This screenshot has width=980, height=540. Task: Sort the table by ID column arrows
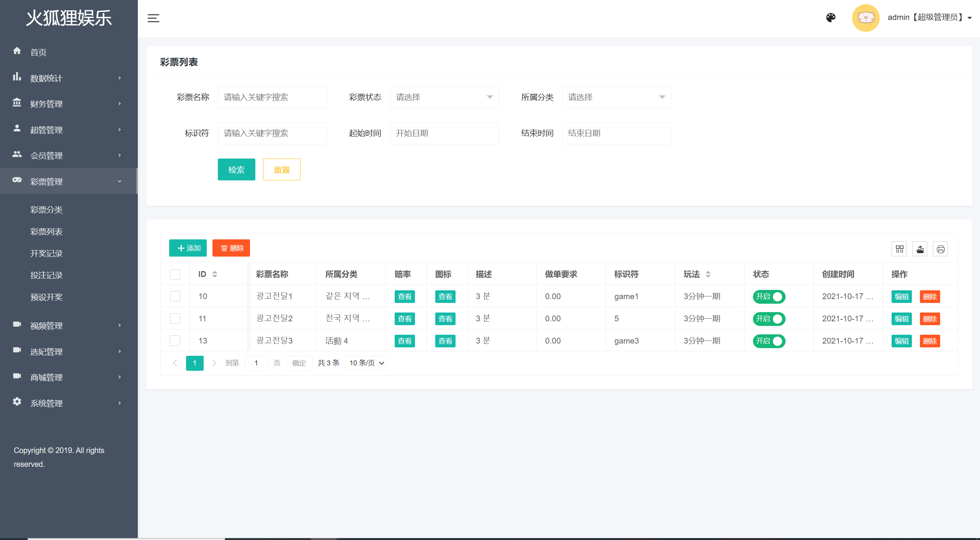coord(215,274)
